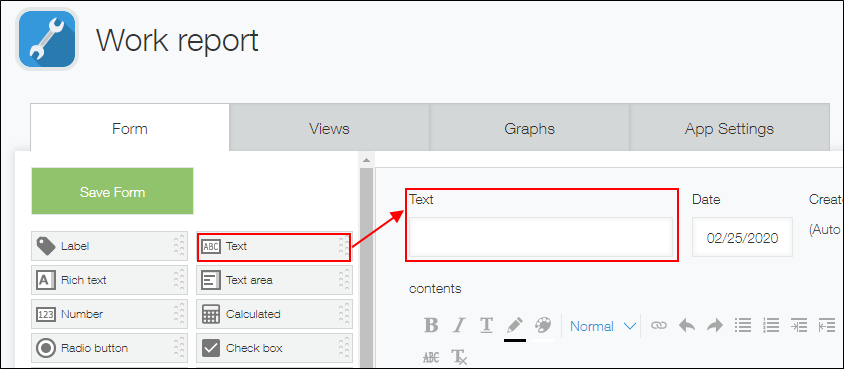Click the Date field showing 02/25/2020
This screenshot has height=369, width=844.
click(742, 237)
